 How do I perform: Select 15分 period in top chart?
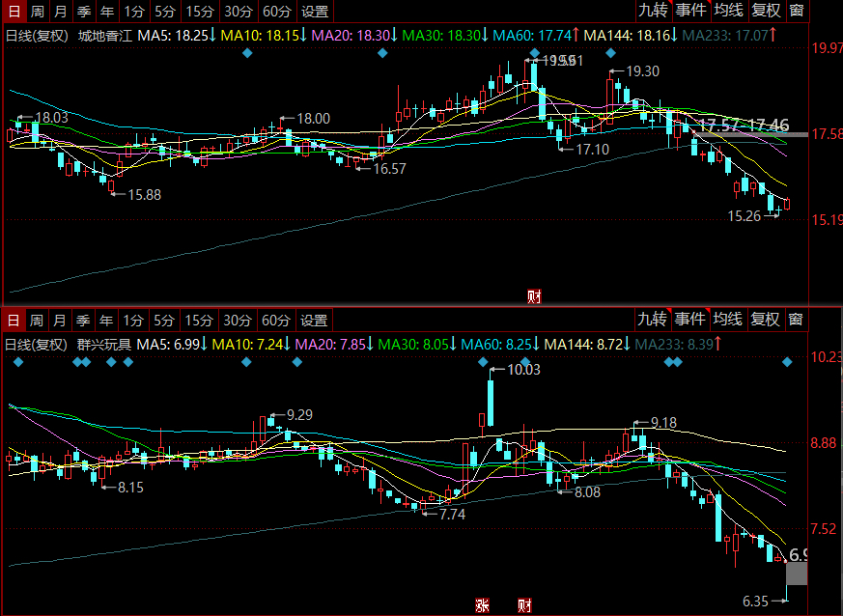coord(200,12)
